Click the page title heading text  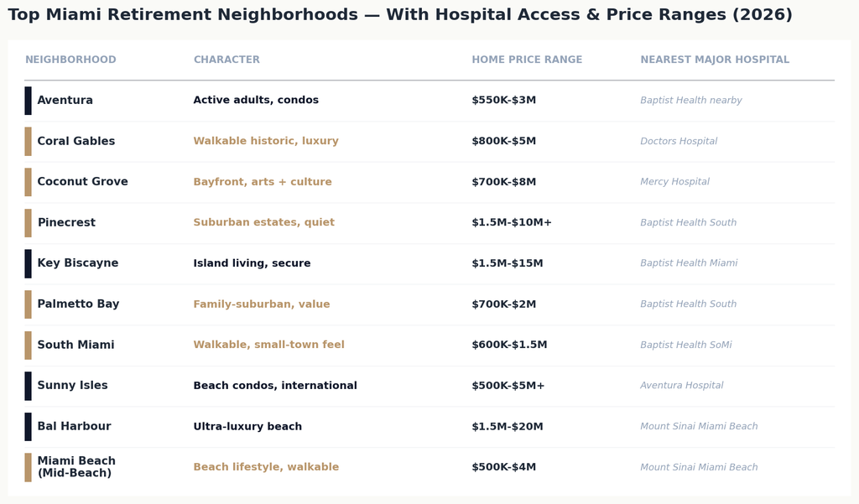pyautogui.click(x=400, y=14)
